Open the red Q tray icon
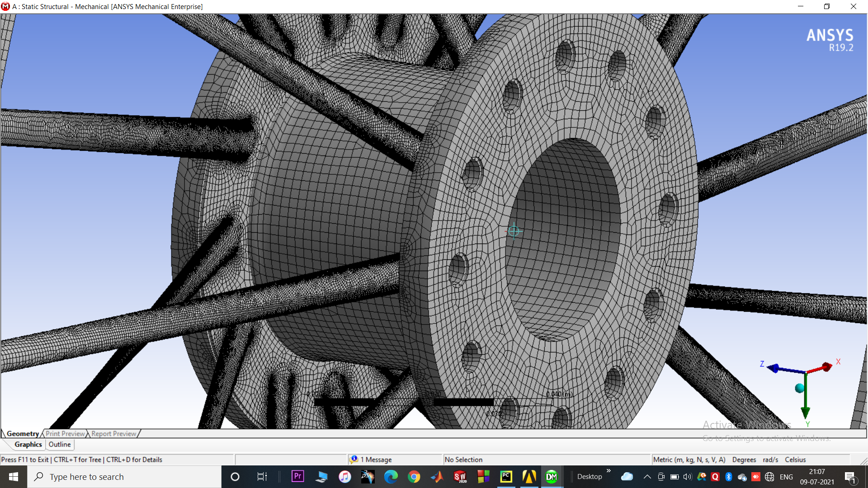This screenshot has width=868, height=488. point(715,477)
